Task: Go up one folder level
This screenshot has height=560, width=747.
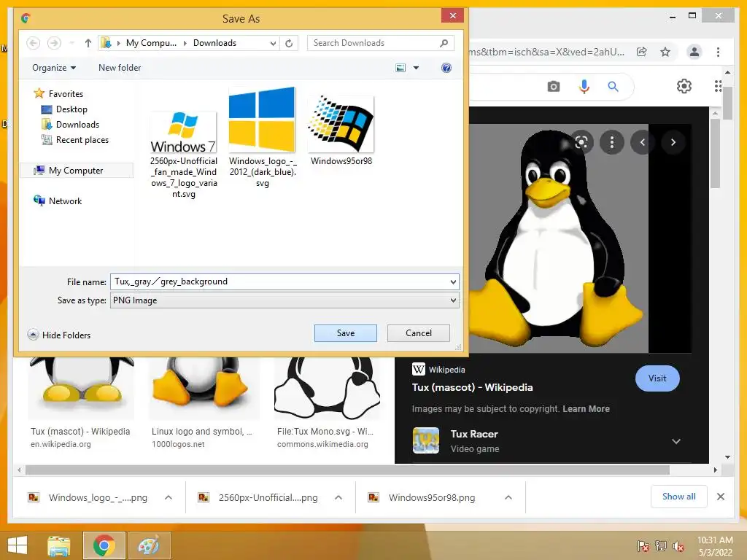Action: click(x=88, y=43)
